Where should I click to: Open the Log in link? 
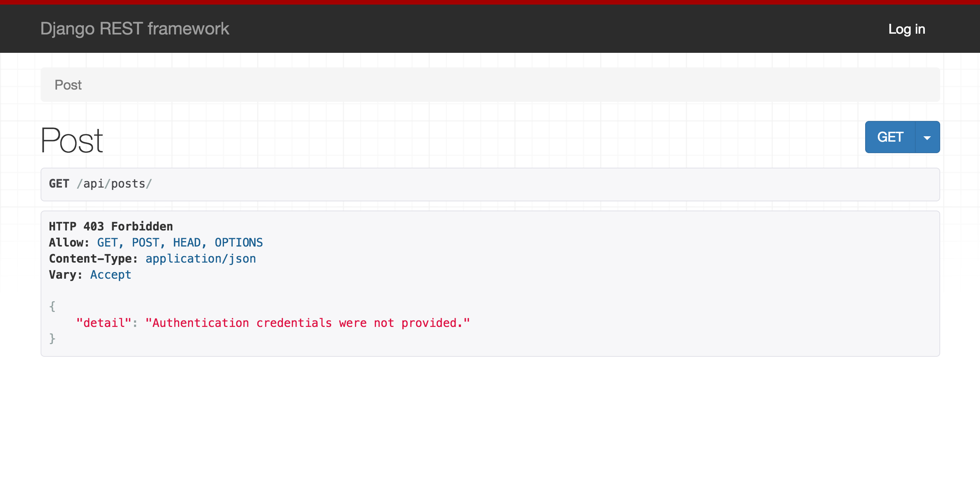906,29
